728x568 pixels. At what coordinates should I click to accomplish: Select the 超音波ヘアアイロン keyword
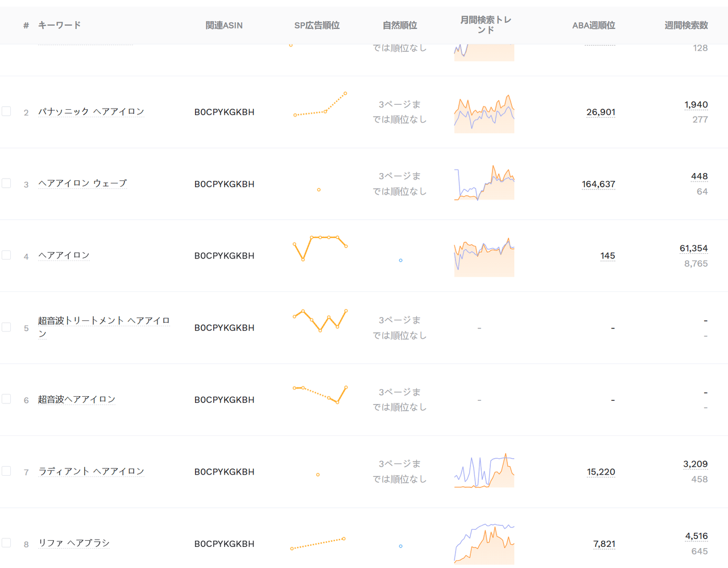point(77,400)
